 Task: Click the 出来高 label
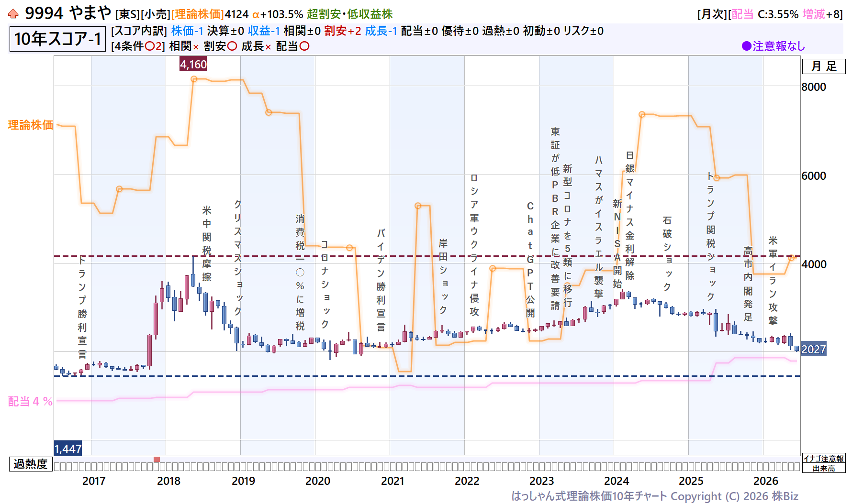[x=824, y=468]
